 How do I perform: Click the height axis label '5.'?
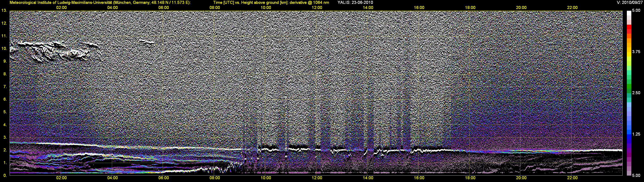click(5, 112)
